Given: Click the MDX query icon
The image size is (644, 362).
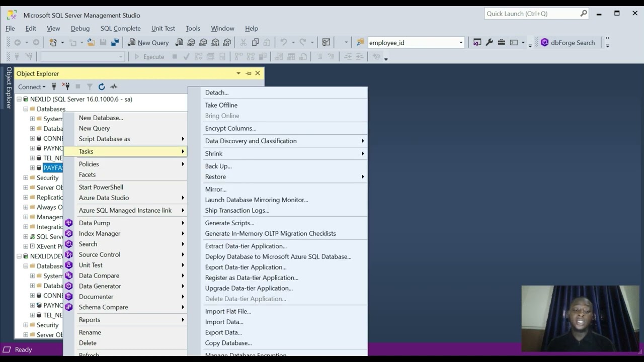Looking at the screenshot, I should [x=191, y=43].
